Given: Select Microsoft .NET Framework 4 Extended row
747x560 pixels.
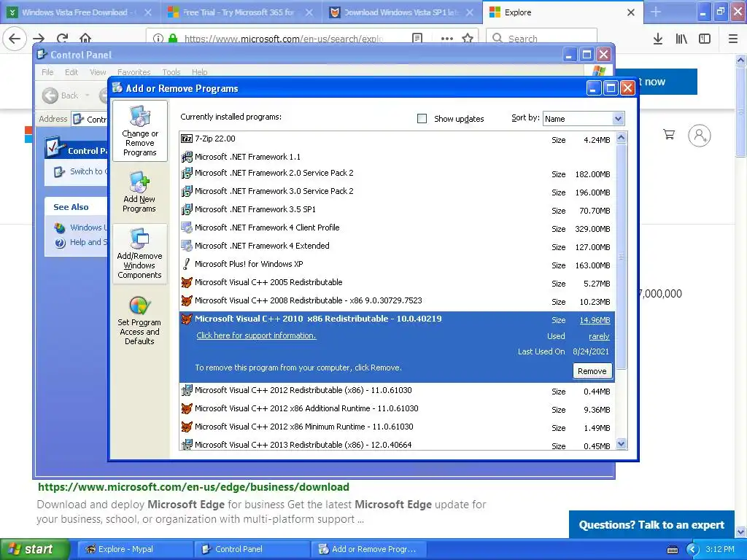Looking at the screenshot, I should (x=396, y=246).
